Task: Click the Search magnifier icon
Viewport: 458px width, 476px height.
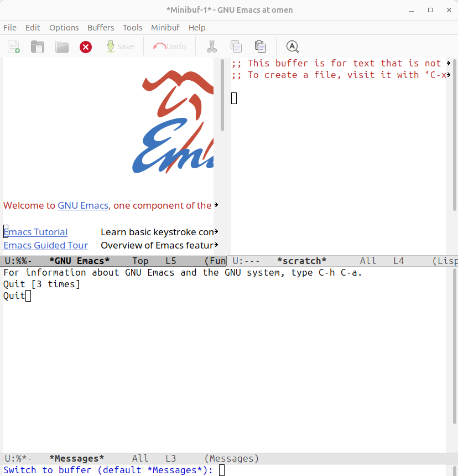Action: pyautogui.click(x=293, y=46)
